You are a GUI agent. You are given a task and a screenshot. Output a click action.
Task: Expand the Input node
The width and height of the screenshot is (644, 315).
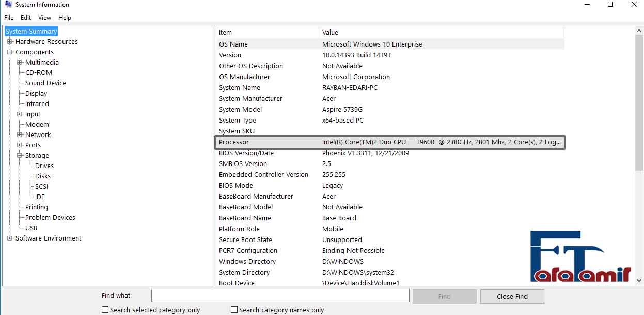click(20, 114)
